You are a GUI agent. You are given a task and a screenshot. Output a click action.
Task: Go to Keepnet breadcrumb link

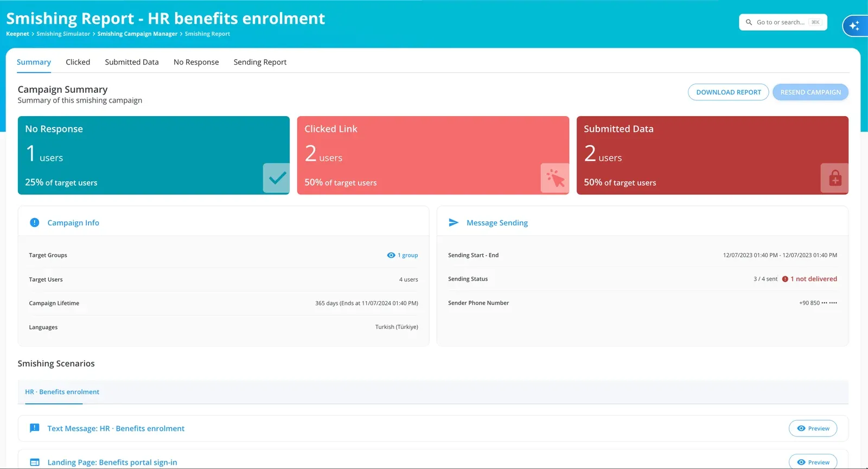coord(17,34)
